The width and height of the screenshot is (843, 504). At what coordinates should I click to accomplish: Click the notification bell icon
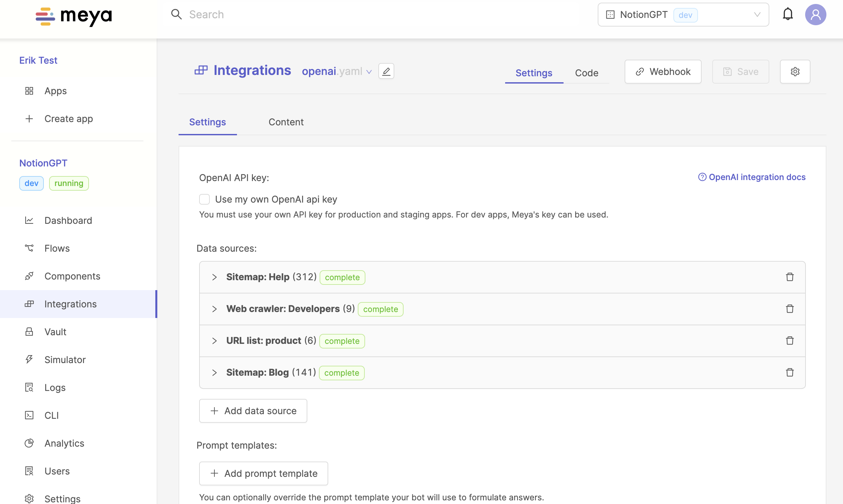pyautogui.click(x=787, y=14)
